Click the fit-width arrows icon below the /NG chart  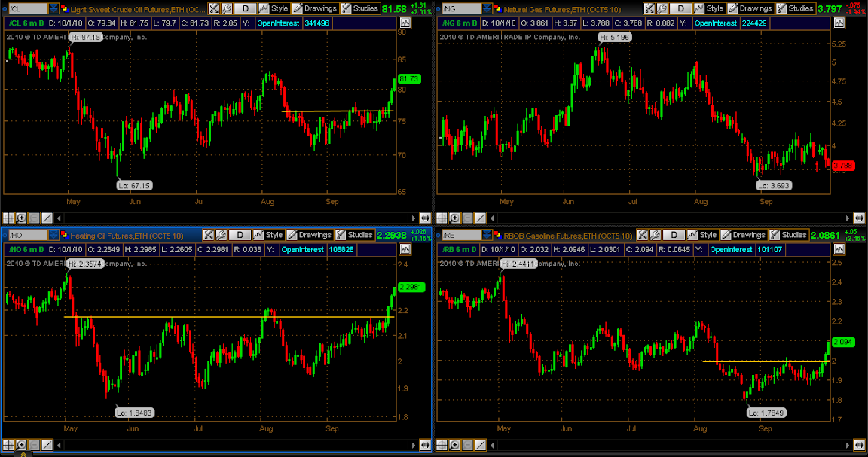859,218
